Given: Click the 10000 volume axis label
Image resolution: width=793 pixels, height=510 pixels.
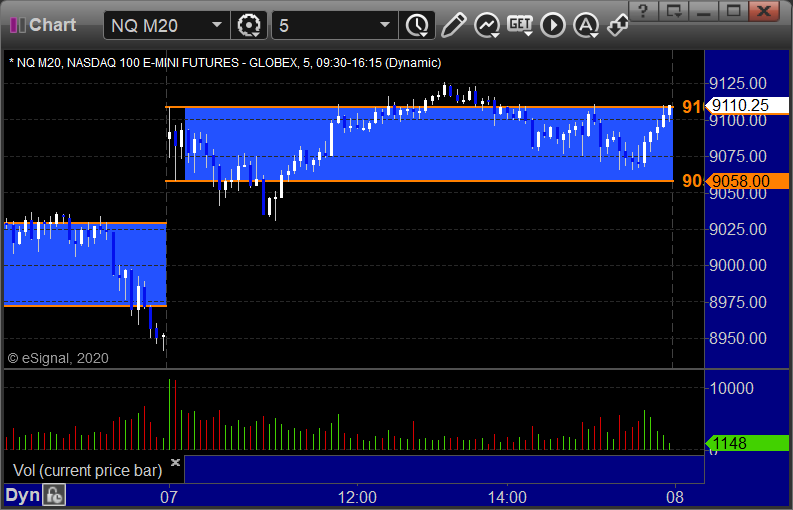Looking at the screenshot, I should 732,388.
